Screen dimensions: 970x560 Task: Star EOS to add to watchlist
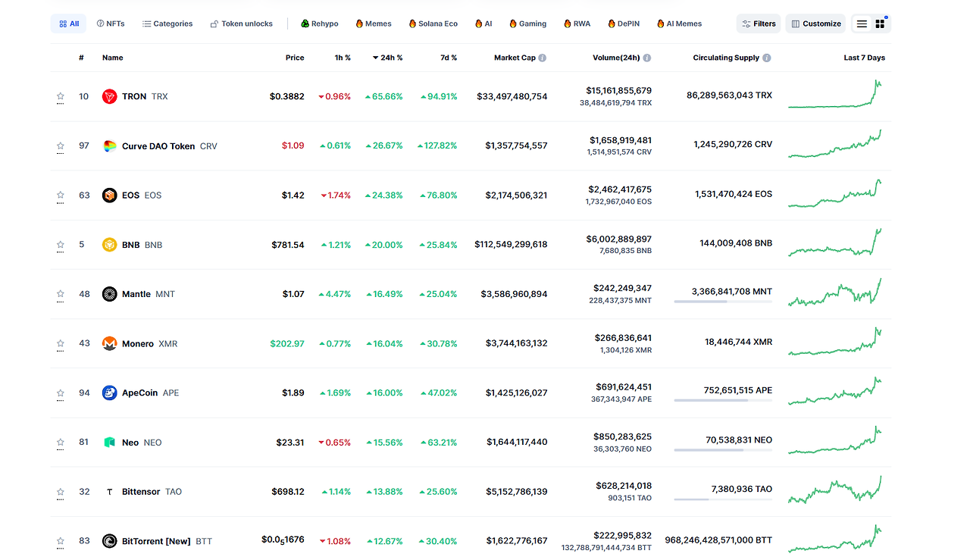(61, 195)
